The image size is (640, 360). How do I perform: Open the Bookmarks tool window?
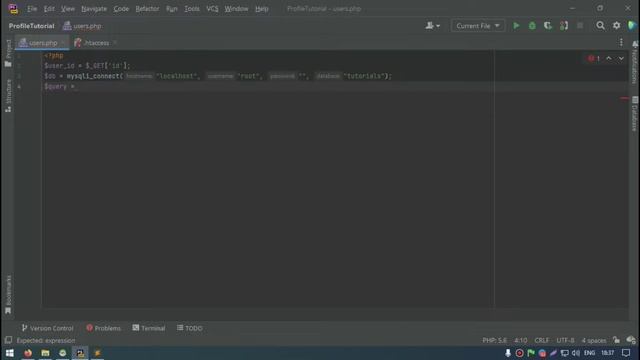click(x=8, y=295)
